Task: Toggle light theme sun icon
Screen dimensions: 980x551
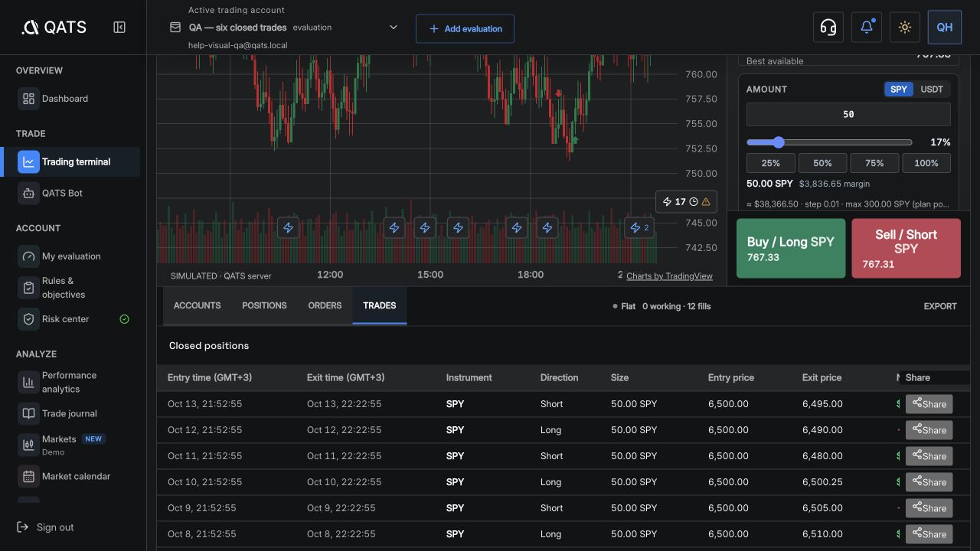Action: (905, 28)
